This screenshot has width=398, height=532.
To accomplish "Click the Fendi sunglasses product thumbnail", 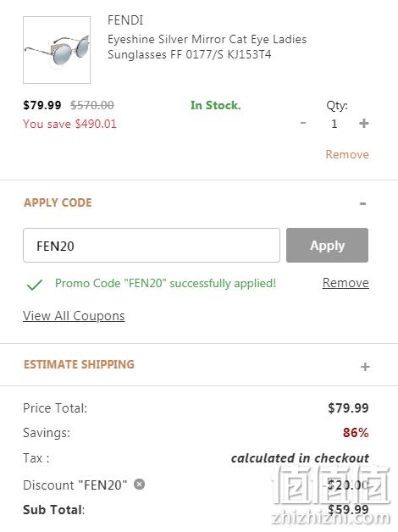I will (57, 50).
